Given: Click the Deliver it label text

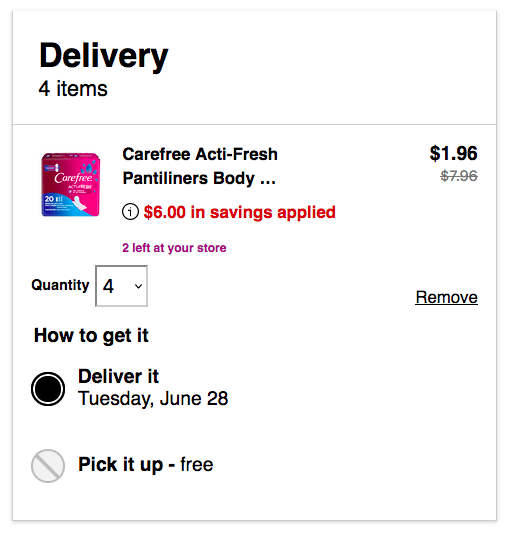Looking at the screenshot, I should click(118, 376).
